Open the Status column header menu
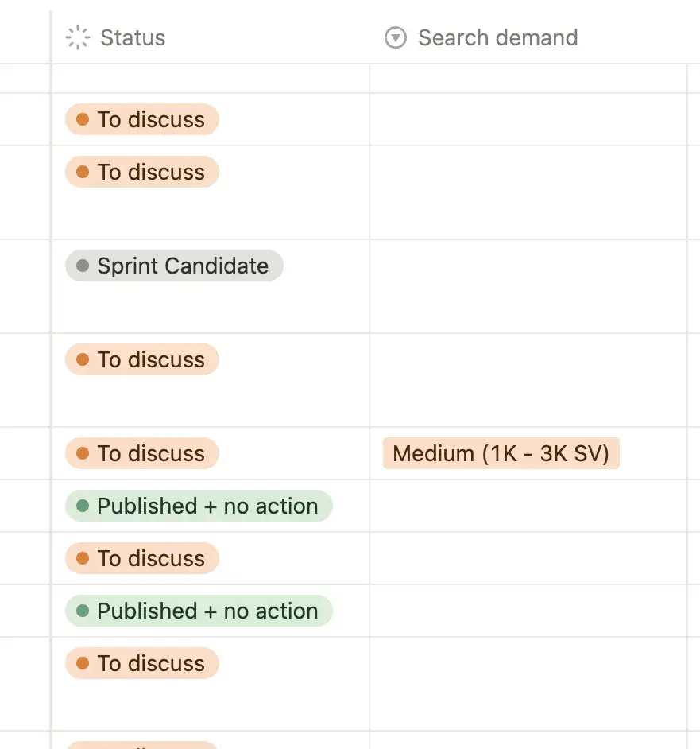 [132, 37]
